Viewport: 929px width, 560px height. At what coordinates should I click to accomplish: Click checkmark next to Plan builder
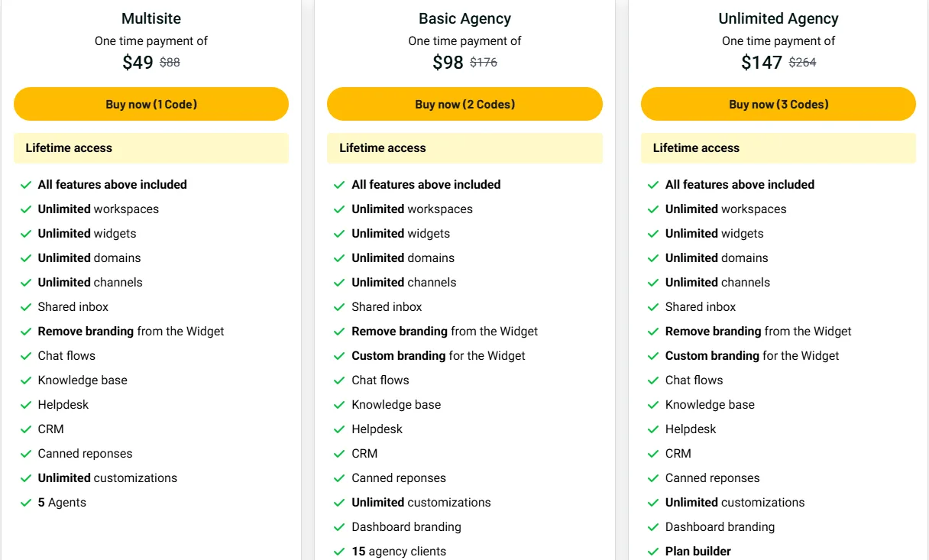point(653,552)
